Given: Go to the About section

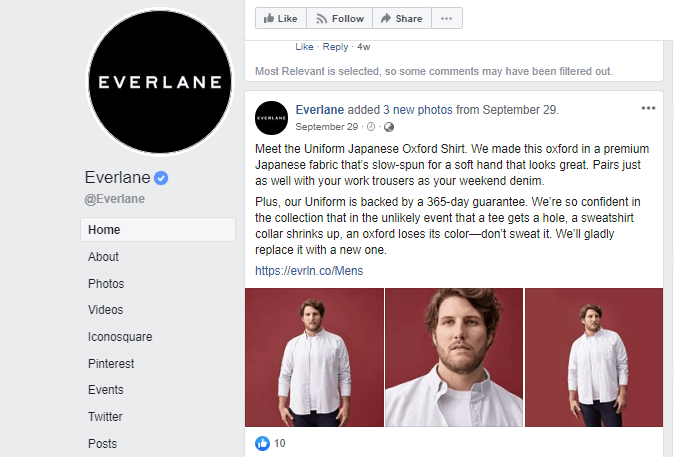Looking at the screenshot, I should coord(104,257).
